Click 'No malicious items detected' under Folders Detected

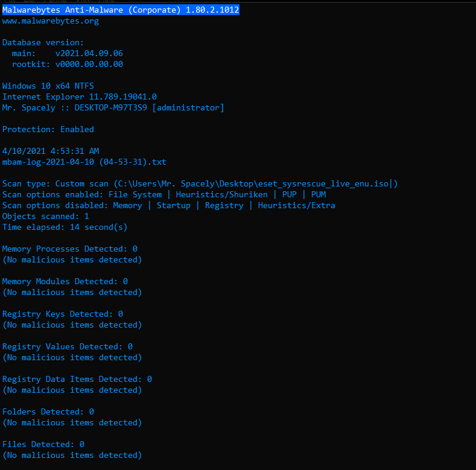point(72,422)
